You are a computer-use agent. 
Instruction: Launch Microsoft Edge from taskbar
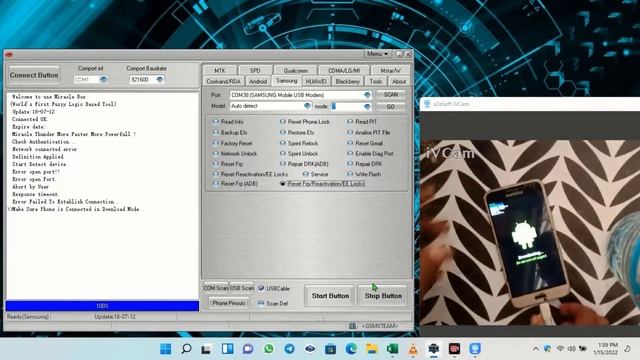tap(351, 349)
